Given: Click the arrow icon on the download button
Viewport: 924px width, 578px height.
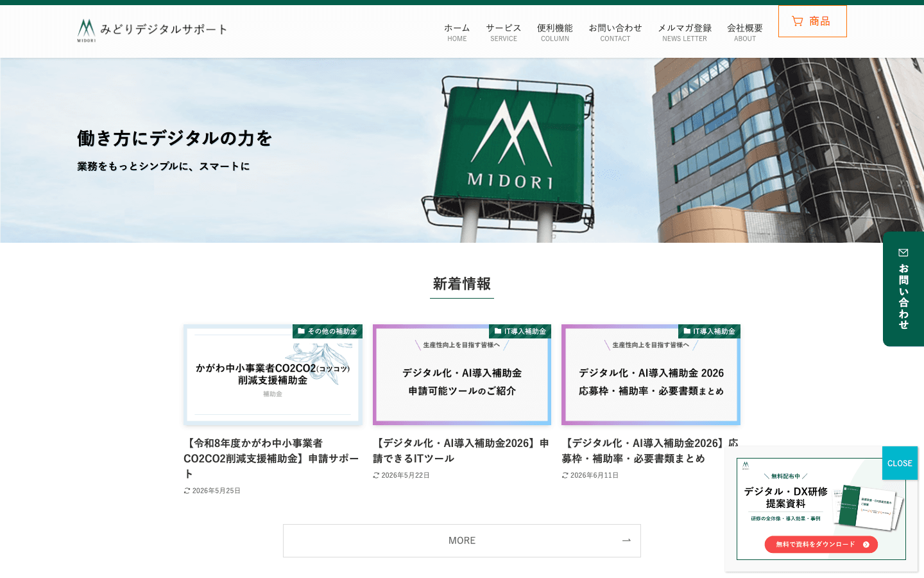Looking at the screenshot, I should click(x=866, y=545).
